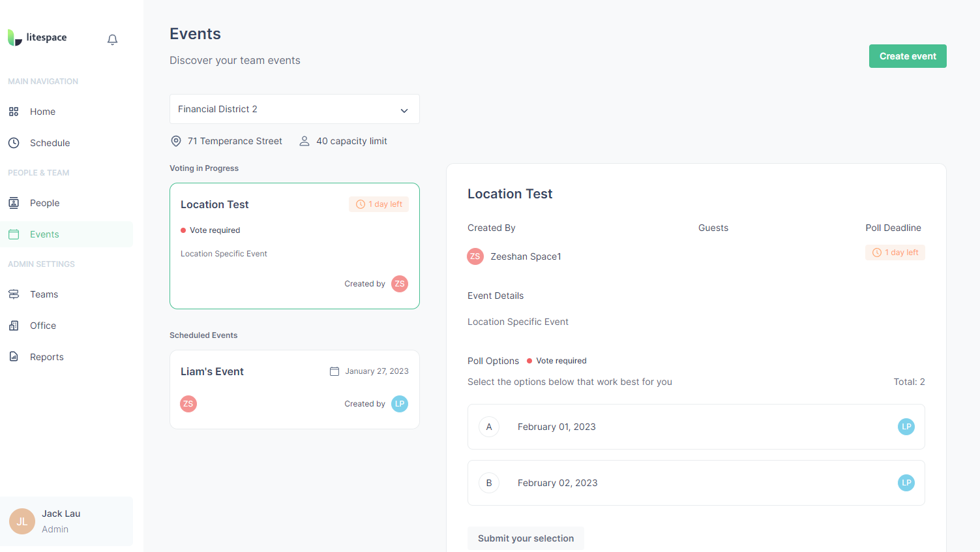
Task: Submit your selection for the poll
Action: [x=526, y=538]
